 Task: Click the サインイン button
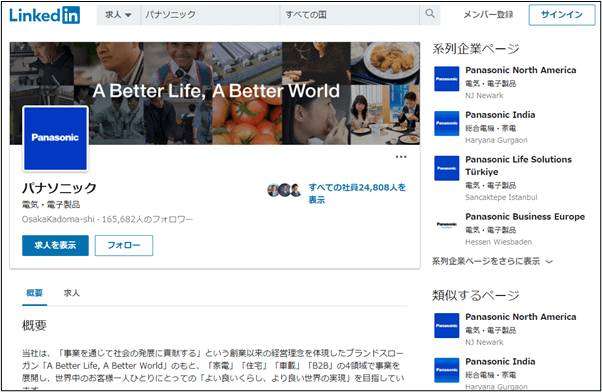click(x=562, y=15)
